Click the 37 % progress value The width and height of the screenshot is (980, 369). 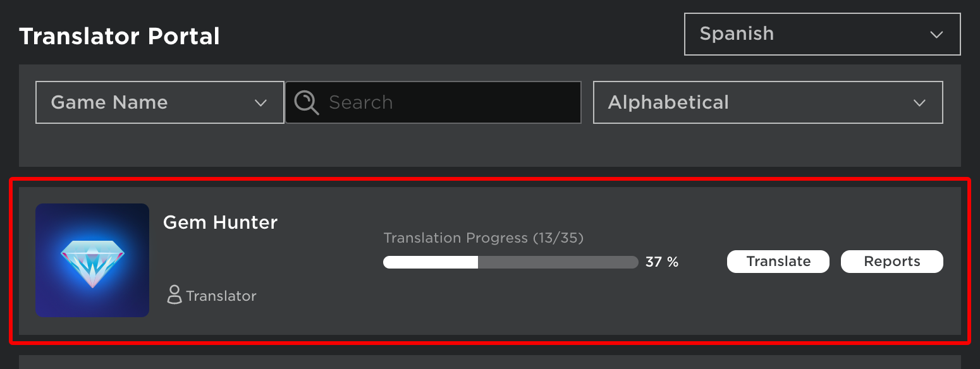[x=661, y=262]
